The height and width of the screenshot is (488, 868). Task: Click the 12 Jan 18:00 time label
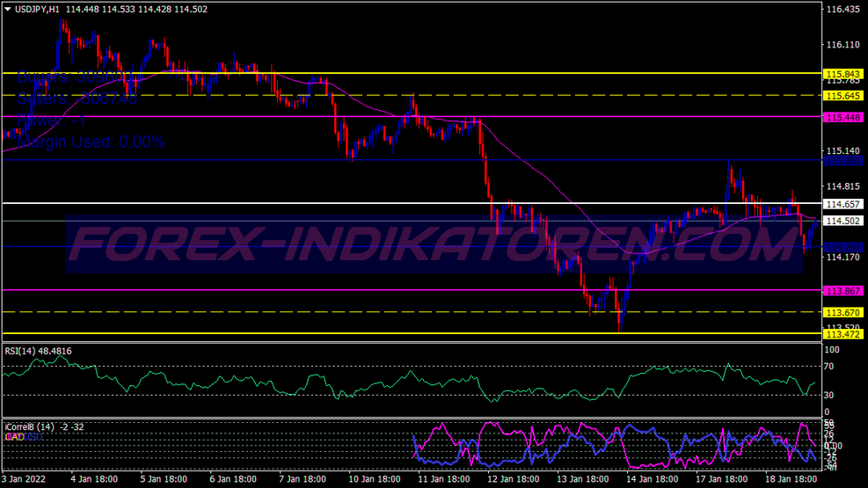click(514, 479)
